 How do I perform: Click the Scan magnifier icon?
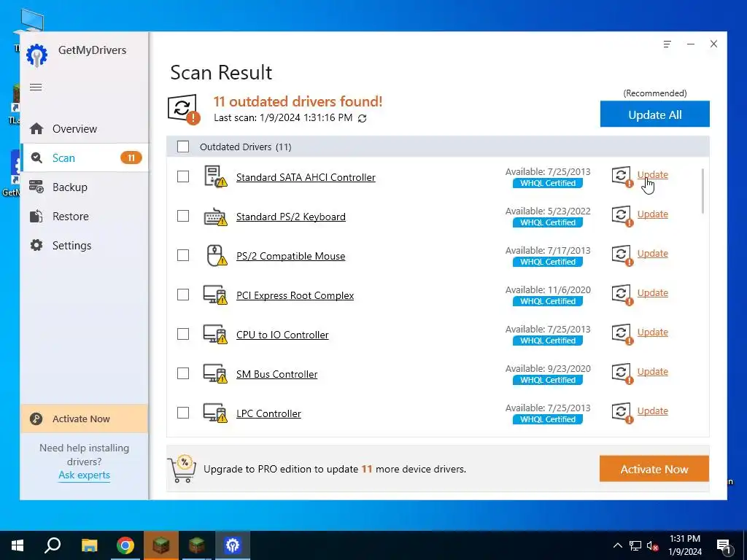tap(36, 157)
